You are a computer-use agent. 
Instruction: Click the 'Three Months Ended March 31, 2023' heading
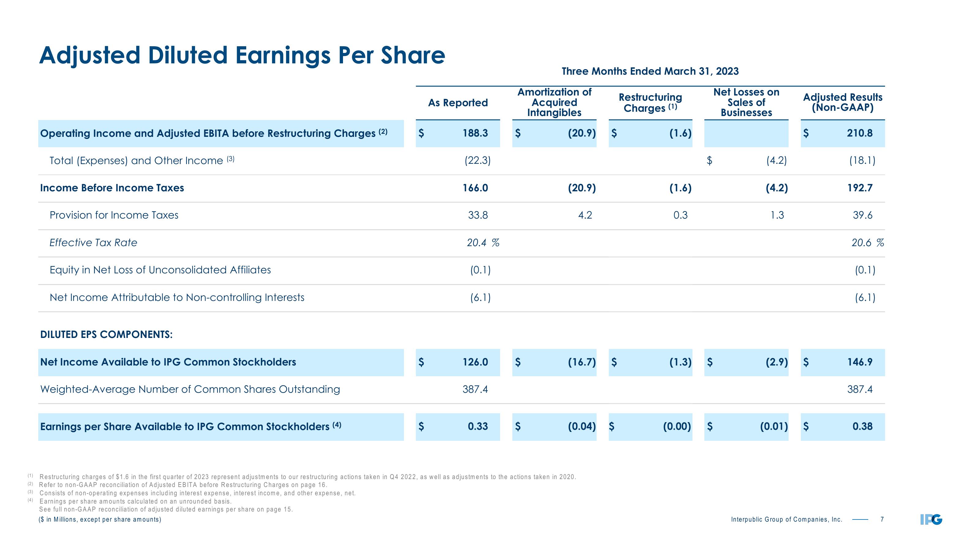[650, 71]
